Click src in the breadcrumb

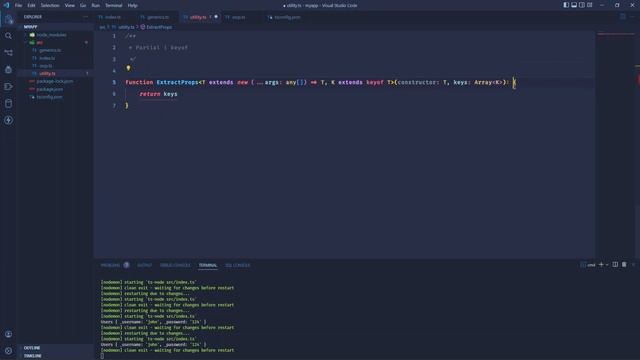(102, 27)
